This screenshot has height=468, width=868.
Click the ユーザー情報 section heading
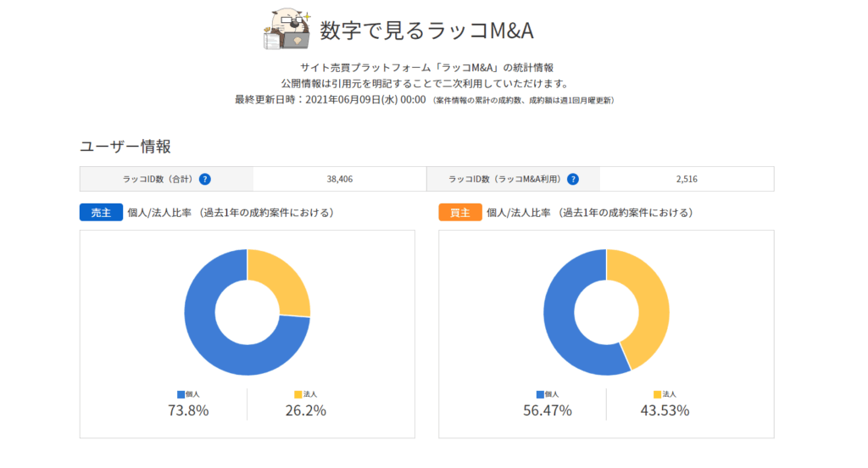pos(125,146)
